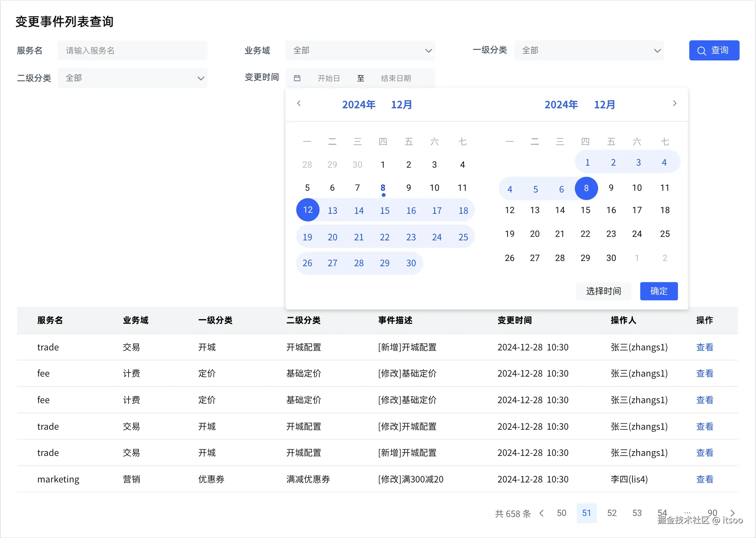This screenshot has height=538, width=756.
Task: Click the next month arrow in calendar
Action: point(675,103)
